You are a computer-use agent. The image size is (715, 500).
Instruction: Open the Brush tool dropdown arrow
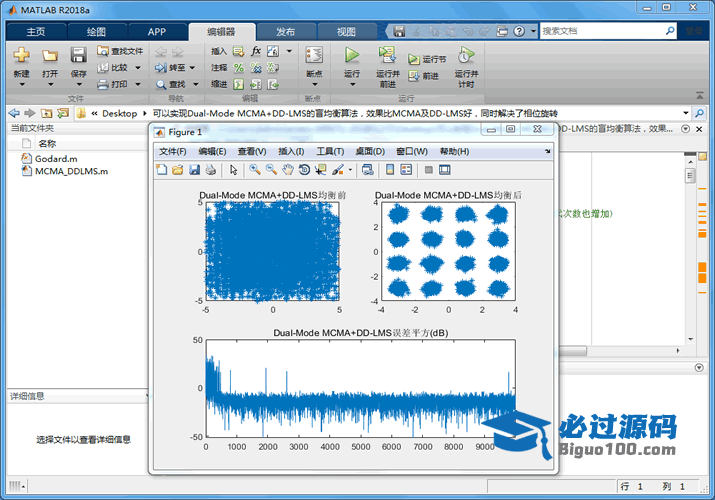[x=350, y=170]
